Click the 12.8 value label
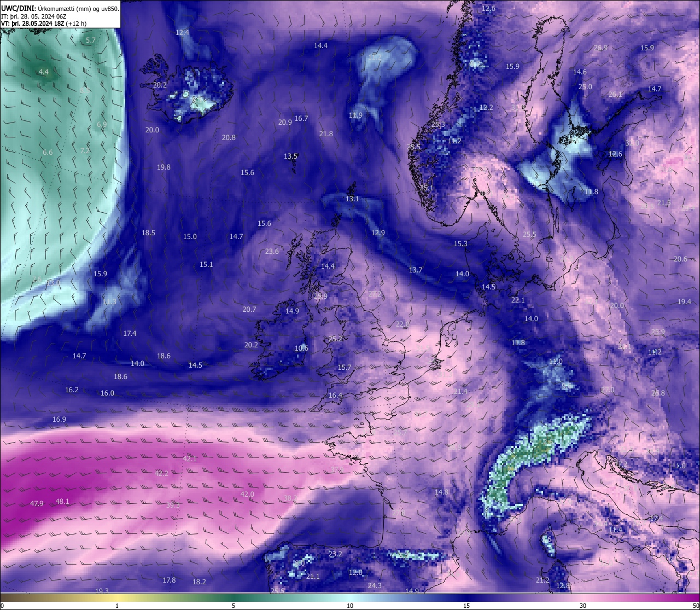The height and width of the screenshot is (610, 700). pyautogui.click(x=563, y=585)
